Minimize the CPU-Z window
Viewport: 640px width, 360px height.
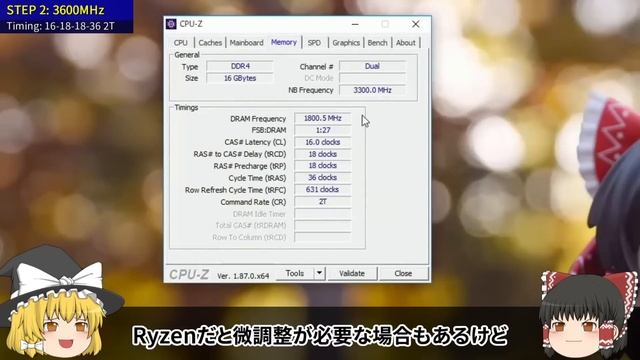point(355,24)
